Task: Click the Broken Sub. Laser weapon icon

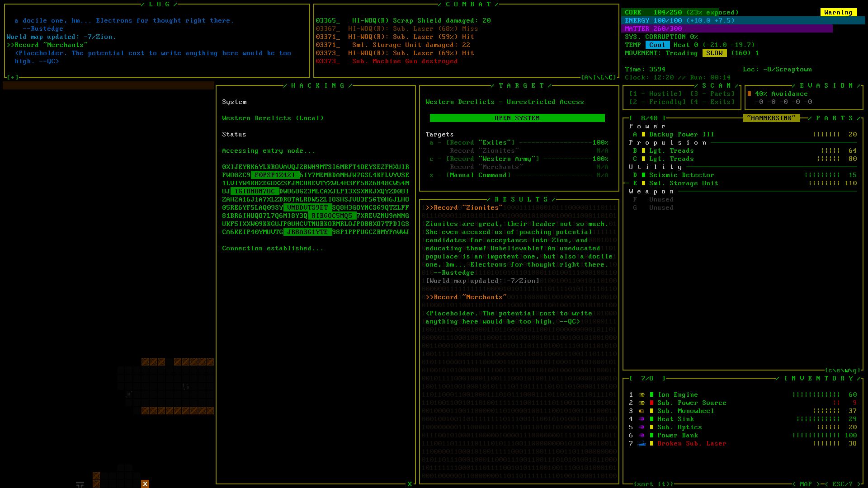Action: (x=641, y=443)
